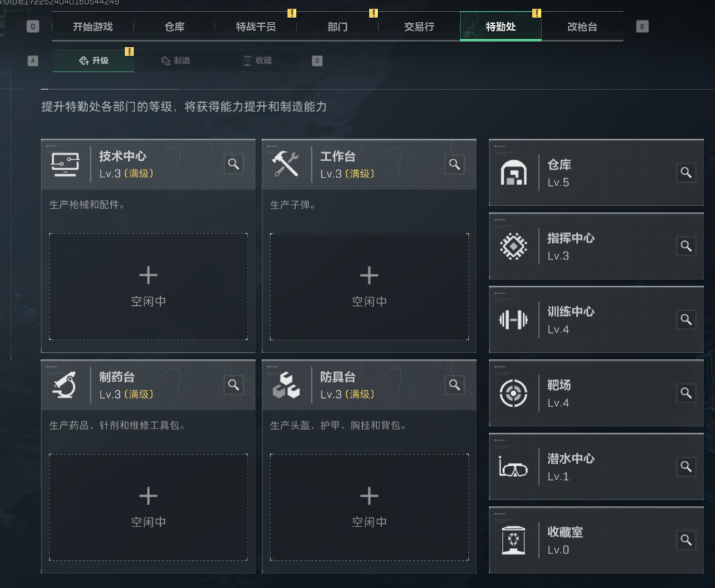This screenshot has width=715, height=588.
Task: View 指挥中心 details magnifier icon
Action: (x=687, y=246)
